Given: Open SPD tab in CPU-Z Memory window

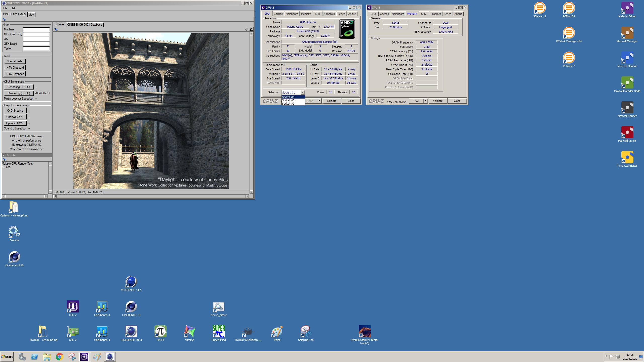Looking at the screenshot, I should tap(424, 14).
